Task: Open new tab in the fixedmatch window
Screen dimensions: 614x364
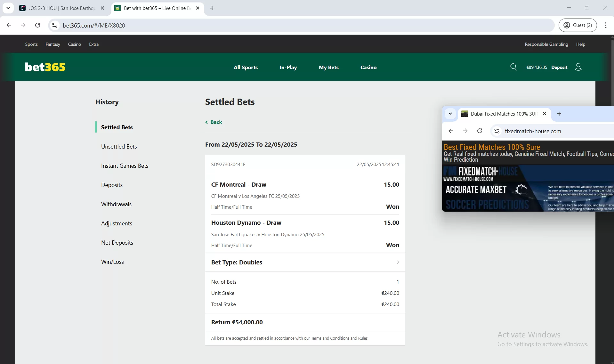Action: point(559,114)
